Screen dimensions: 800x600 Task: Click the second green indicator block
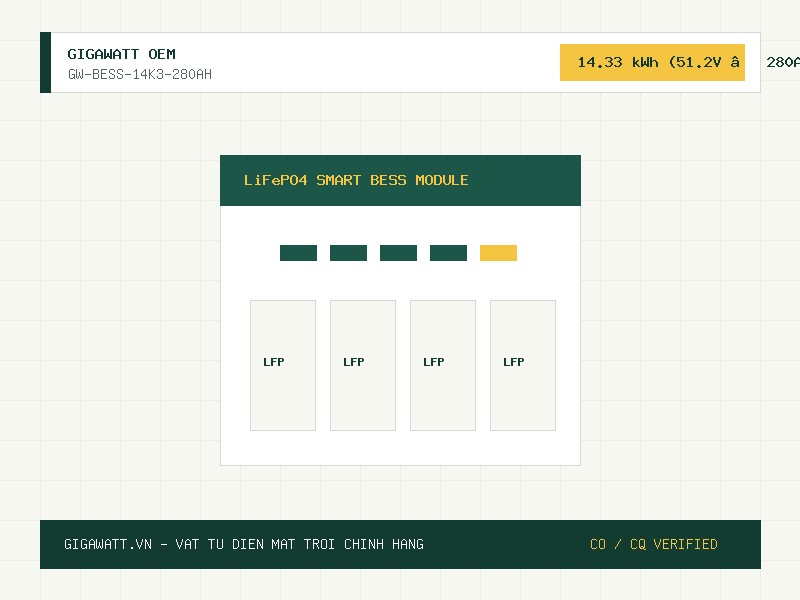click(348, 253)
